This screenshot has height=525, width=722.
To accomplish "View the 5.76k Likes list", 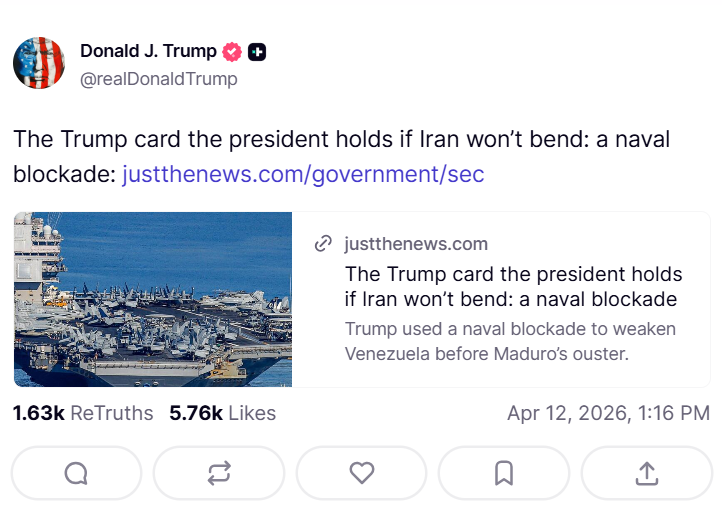I will pyautogui.click(x=222, y=413).
